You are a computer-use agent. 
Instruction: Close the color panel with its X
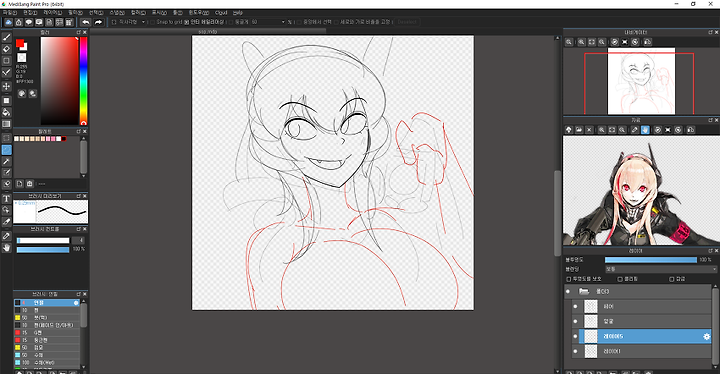coord(85,32)
